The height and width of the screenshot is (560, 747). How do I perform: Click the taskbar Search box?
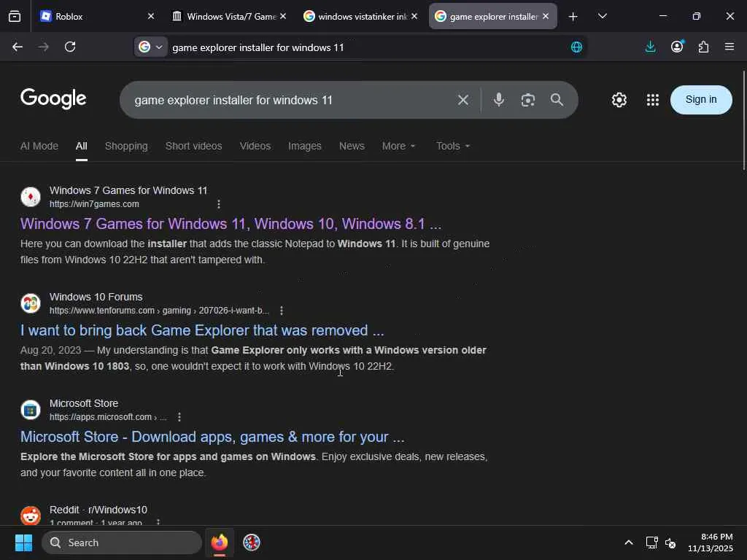click(122, 542)
